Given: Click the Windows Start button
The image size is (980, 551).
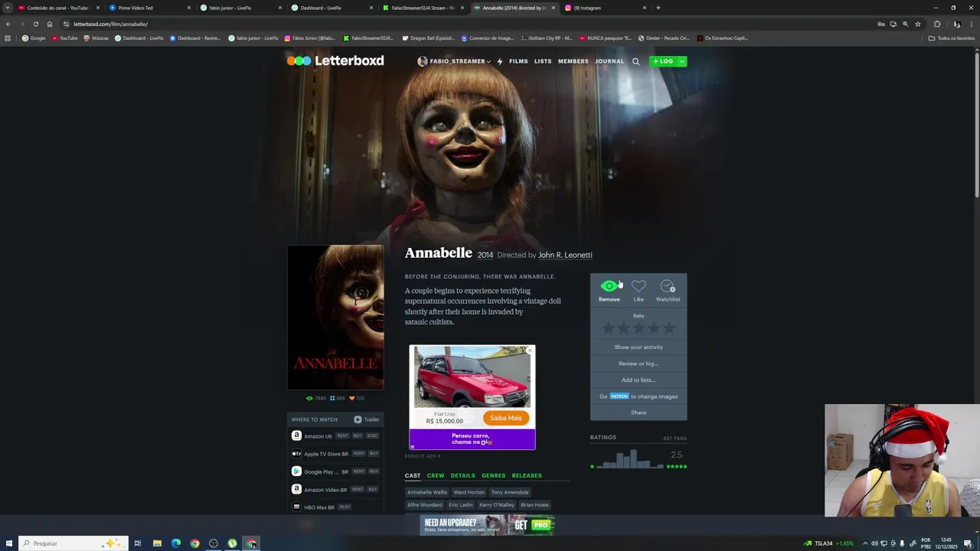Looking at the screenshot, I should [8, 543].
